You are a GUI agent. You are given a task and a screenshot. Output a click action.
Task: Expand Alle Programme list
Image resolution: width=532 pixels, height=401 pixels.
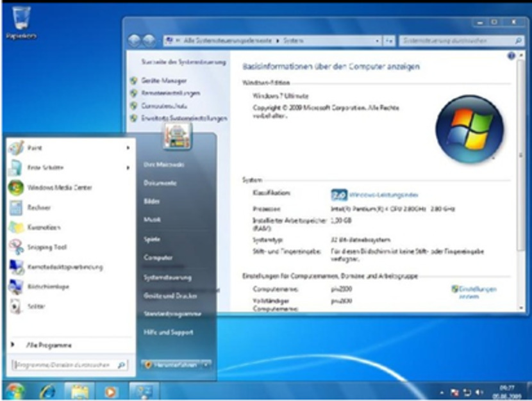[x=48, y=345]
